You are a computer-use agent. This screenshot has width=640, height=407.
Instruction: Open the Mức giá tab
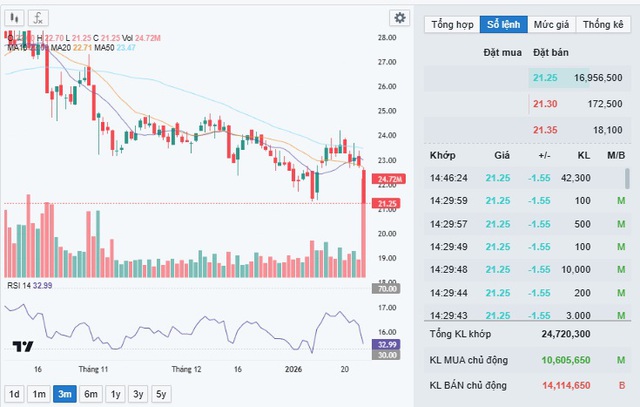tap(552, 24)
